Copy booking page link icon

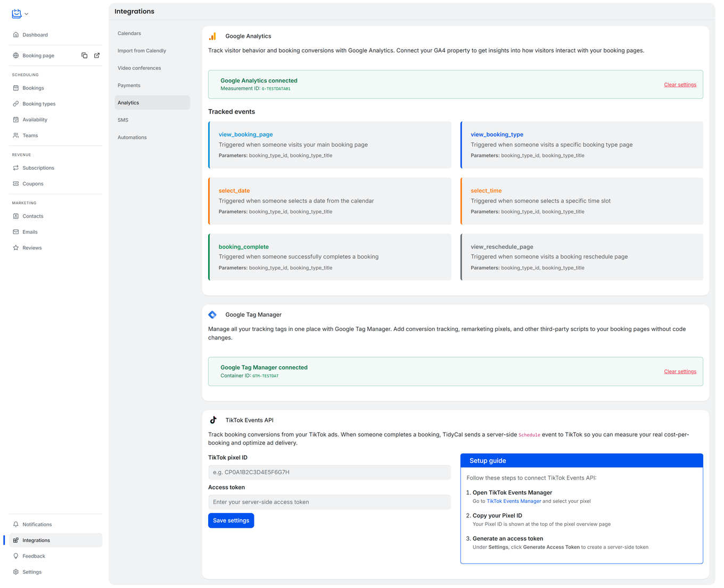pos(84,55)
